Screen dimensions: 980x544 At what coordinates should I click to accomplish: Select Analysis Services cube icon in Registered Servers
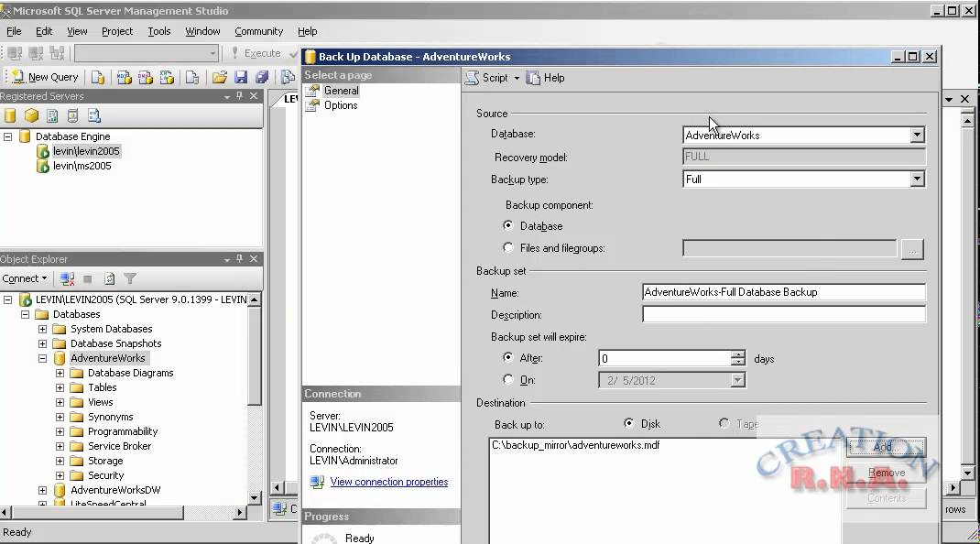coord(31,115)
